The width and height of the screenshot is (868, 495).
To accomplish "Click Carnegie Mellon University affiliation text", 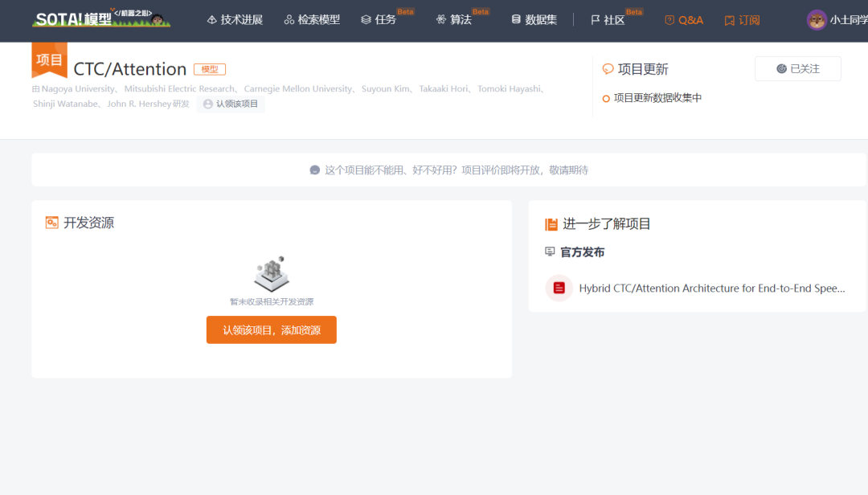I will (x=298, y=88).
